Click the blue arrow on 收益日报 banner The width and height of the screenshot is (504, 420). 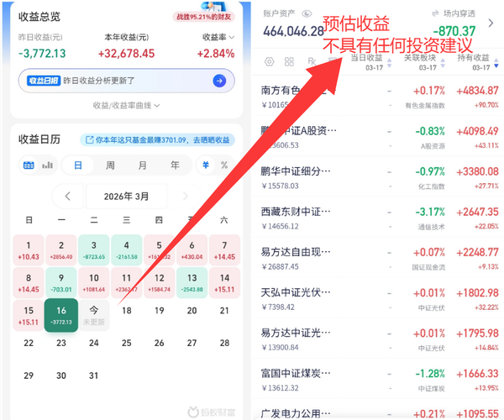tap(219, 81)
